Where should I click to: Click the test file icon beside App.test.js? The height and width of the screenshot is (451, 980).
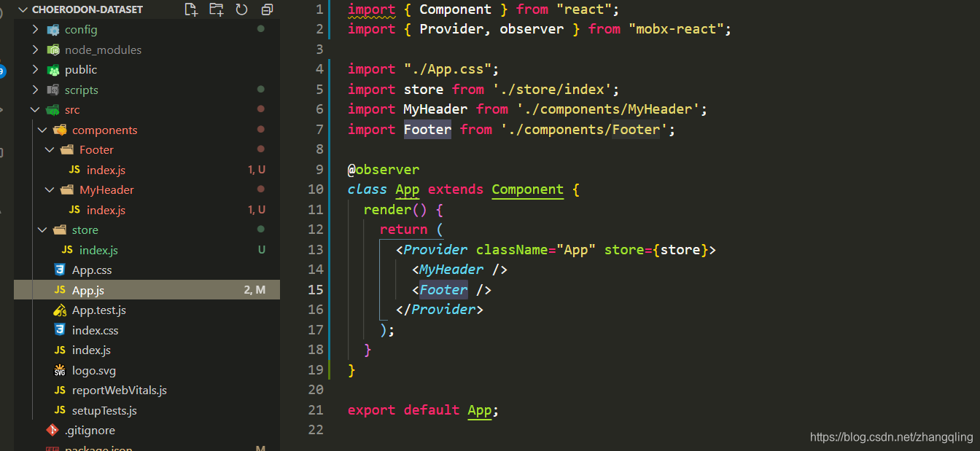[x=60, y=310]
